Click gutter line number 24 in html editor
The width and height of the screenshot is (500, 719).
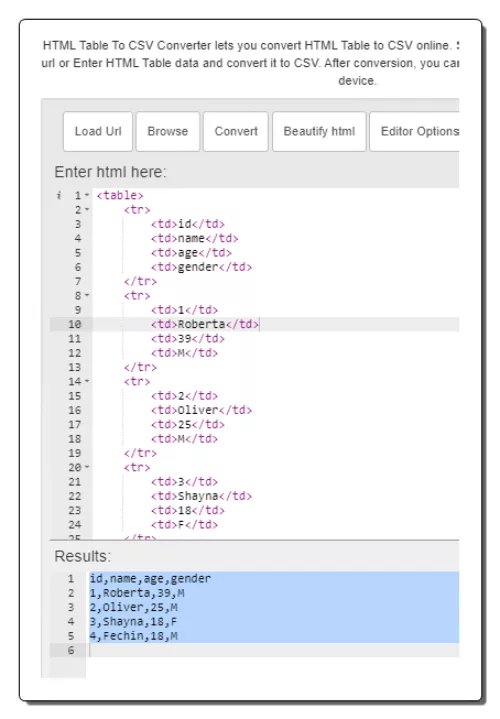click(x=74, y=525)
